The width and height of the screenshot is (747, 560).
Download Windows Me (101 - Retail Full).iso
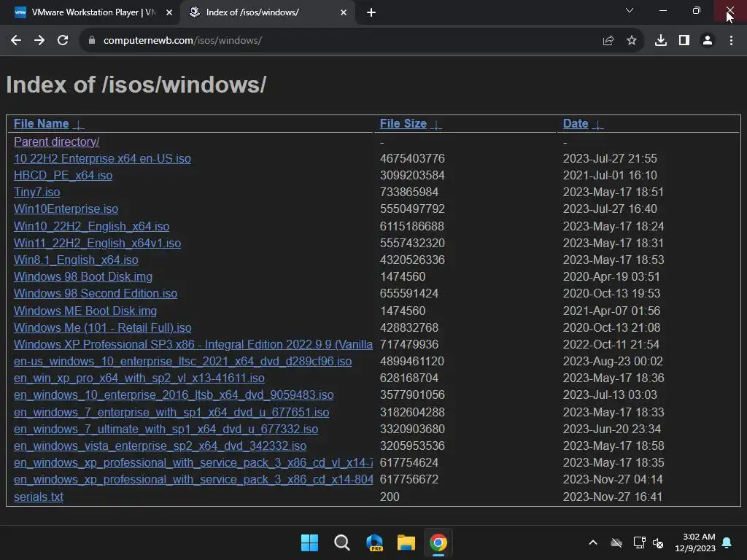(102, 327)
